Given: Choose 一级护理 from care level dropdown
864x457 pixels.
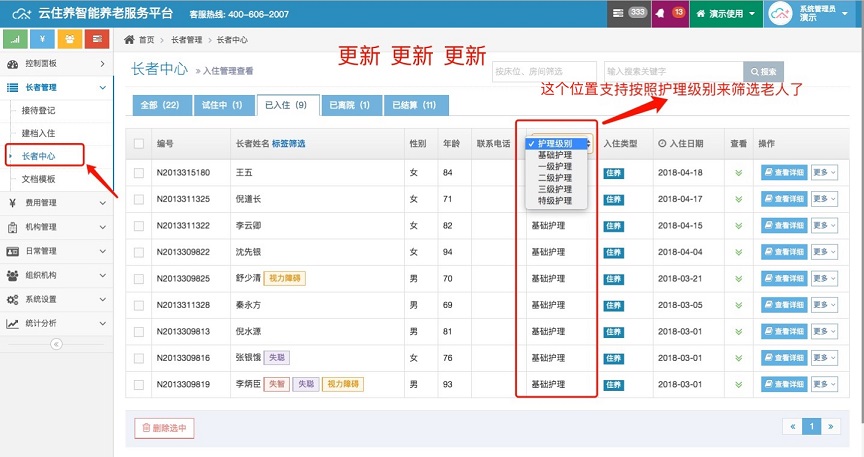Looking at the screenshot, I should [x=554, y=167].
